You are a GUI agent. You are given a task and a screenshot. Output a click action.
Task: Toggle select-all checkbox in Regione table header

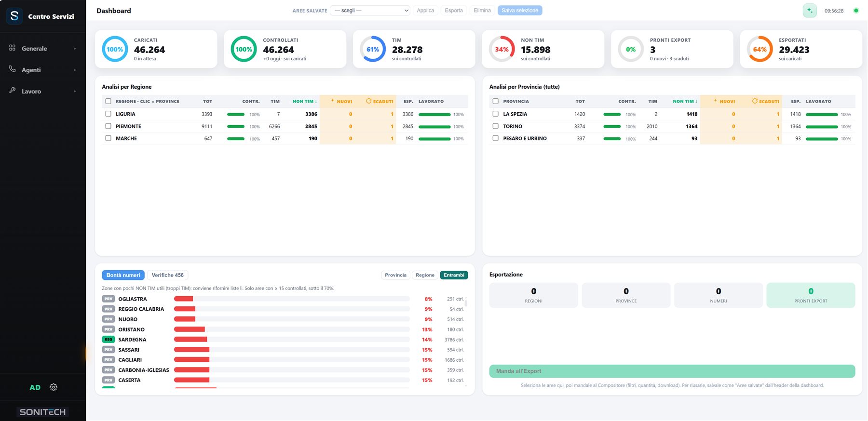click(x=108, y=101)
